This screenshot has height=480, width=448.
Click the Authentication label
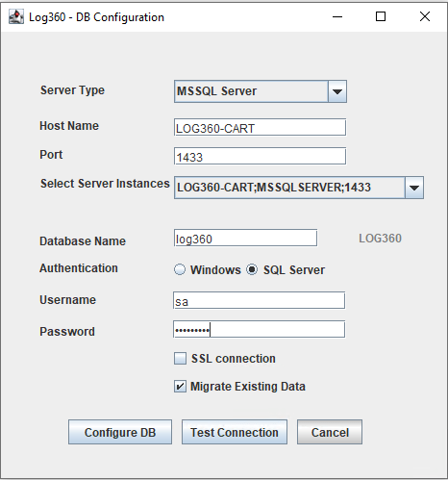pos(79,268)
